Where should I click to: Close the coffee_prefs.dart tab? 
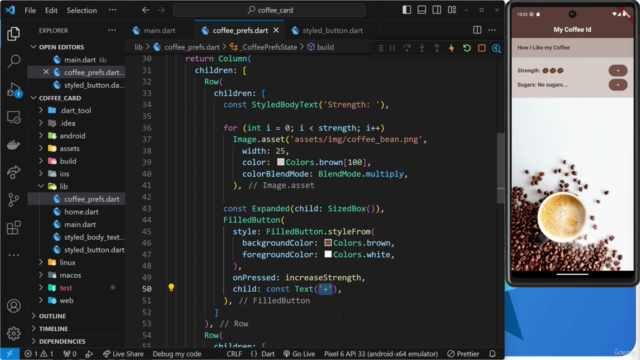(x=276, y=30)
